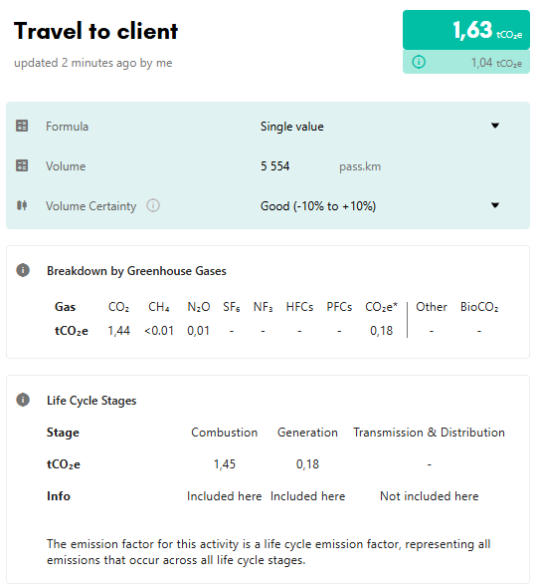Image resolution: width=535 pixels, height=587 pixels.
Task: Click the table icon beside Formula
Action: [22, 126]
